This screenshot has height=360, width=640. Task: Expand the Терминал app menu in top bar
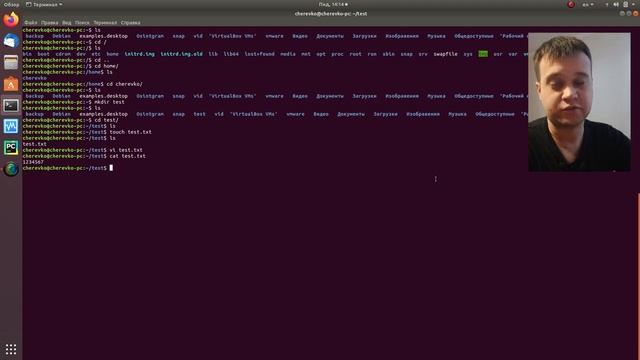click(x=44, y=4)
